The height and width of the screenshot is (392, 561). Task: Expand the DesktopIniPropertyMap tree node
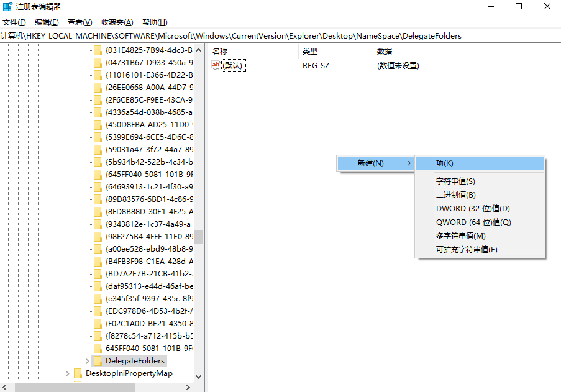click(x=67, y=373)
